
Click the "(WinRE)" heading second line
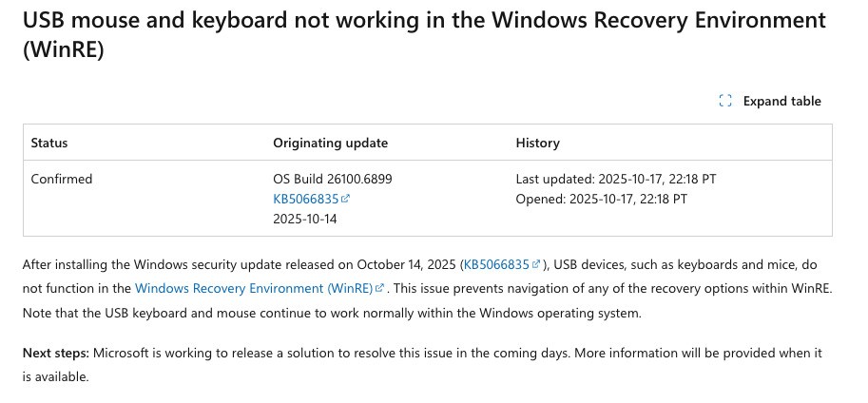tap(63, 49)
